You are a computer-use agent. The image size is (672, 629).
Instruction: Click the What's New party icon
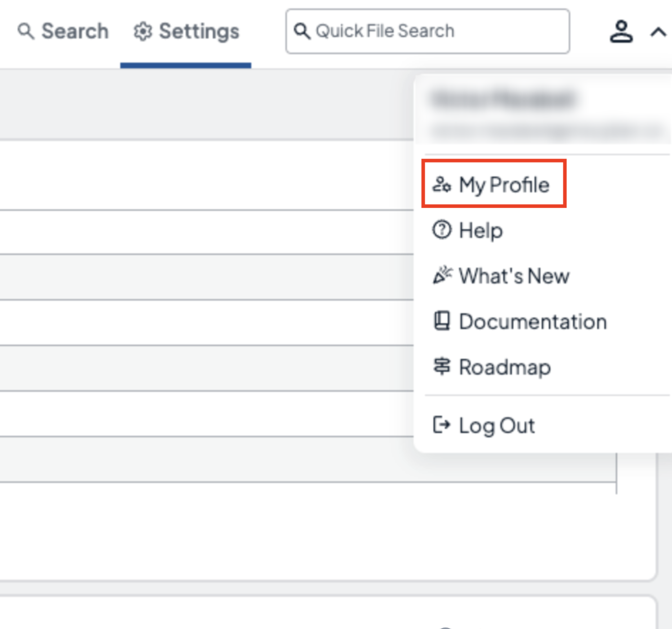(x=442, y=275)
